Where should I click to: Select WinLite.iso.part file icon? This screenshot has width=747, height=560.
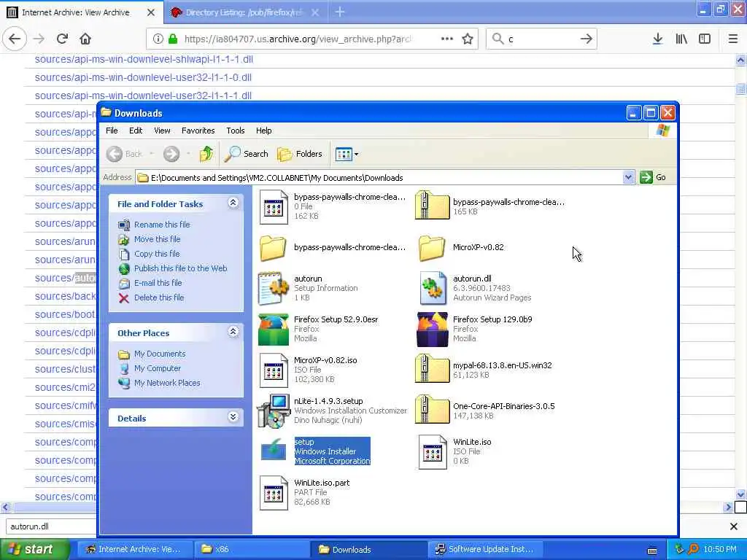pos(274,493)
